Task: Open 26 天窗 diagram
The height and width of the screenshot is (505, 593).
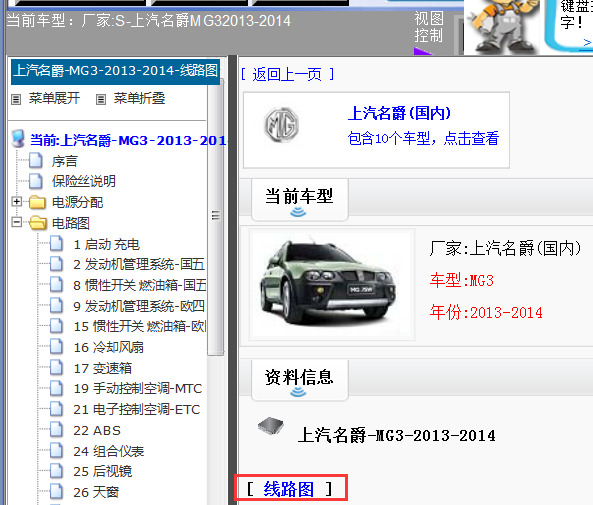Action: (96, 492)
